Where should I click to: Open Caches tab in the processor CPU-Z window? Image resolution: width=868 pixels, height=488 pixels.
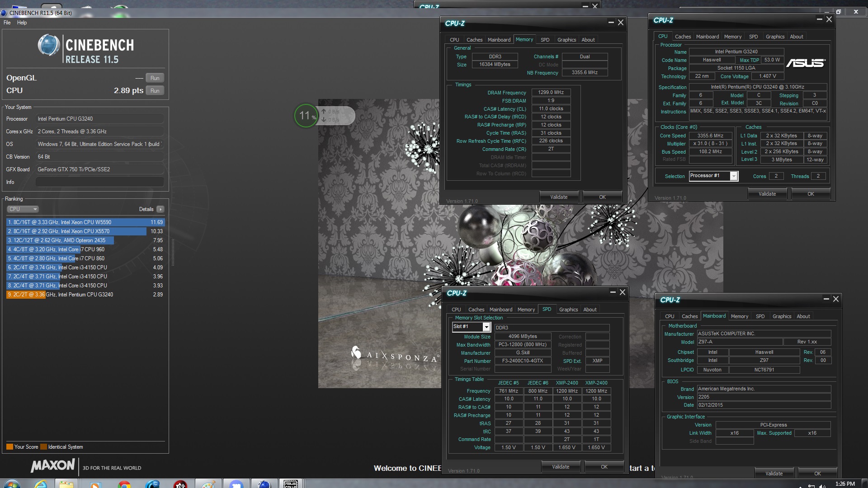[683, 37]
